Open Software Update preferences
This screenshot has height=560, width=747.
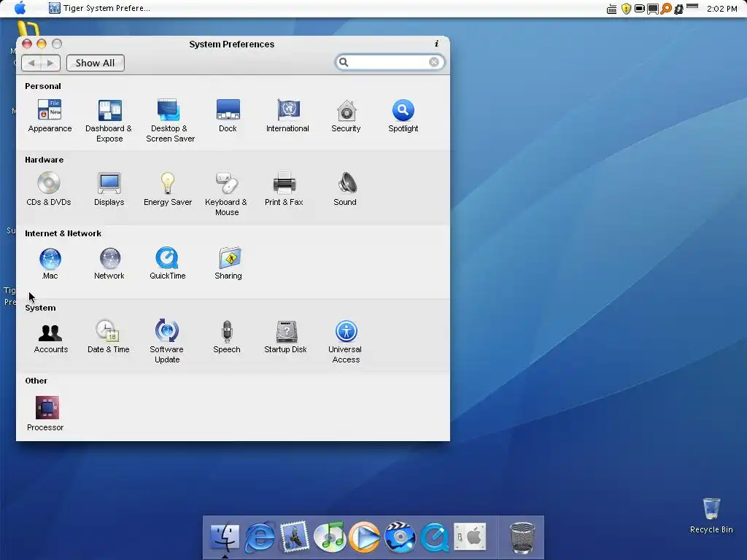coord(167,341)
